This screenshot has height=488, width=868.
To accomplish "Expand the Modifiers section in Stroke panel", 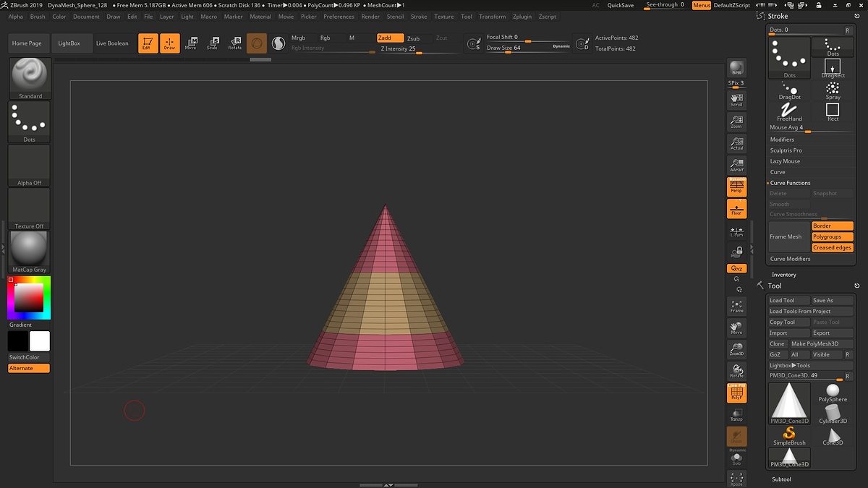I will coord(782,140).
